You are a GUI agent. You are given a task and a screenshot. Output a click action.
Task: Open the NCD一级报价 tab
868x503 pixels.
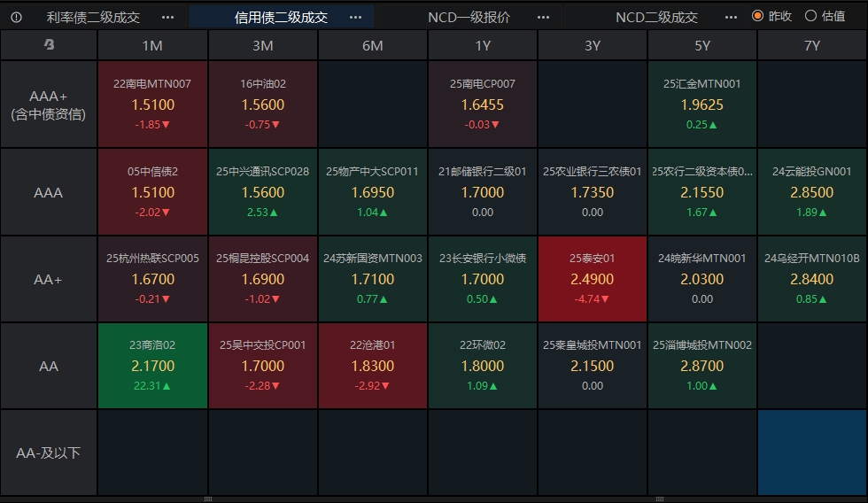pyautogui.click(x=469, y=17)
